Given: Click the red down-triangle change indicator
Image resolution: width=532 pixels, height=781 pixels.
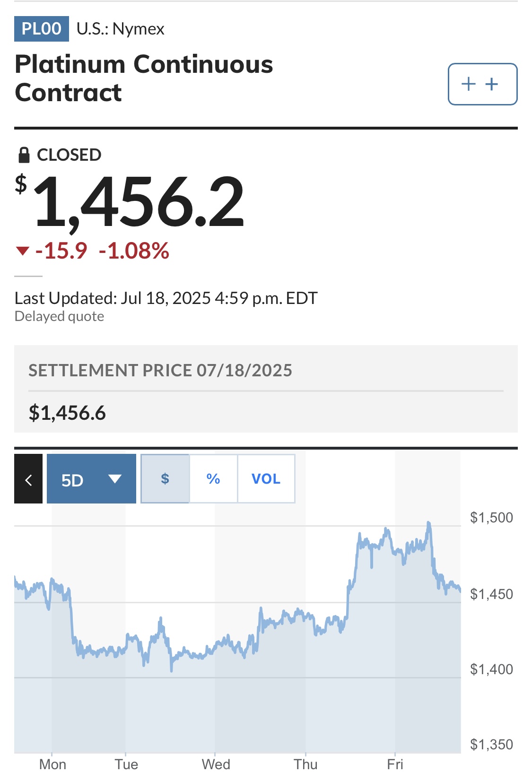Looking at the screenshot, I should click(x=23, y=251).
